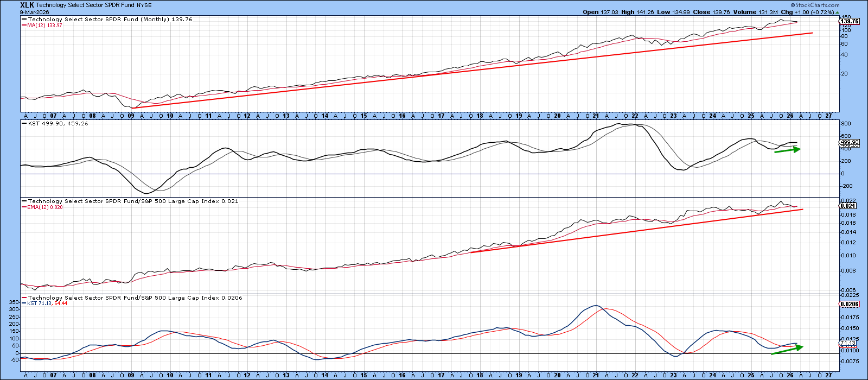The height and width of the screenshot is (380, 868).
Task: Click the green up-triangle beside the Chg value
Action: click(837, 12)
